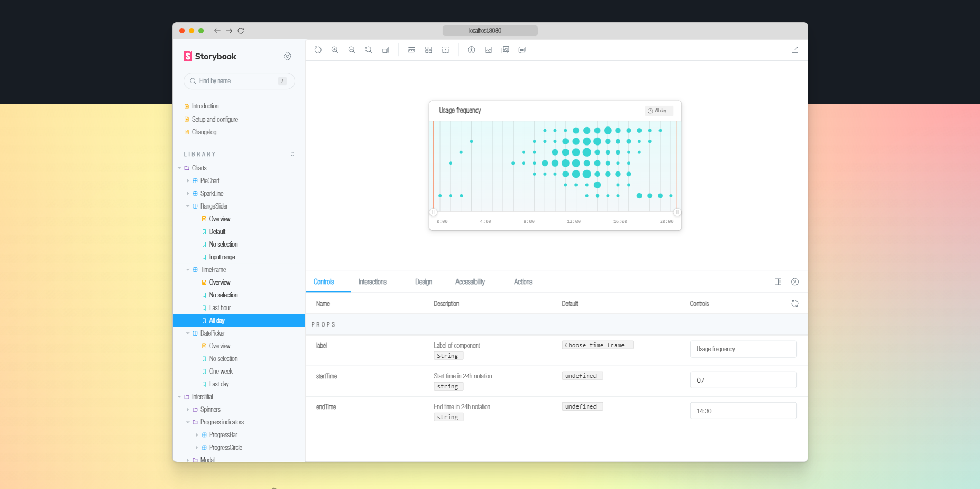Switch to the Interactions tab
Screen dimensions: 980x489
(x=372, y=282)
